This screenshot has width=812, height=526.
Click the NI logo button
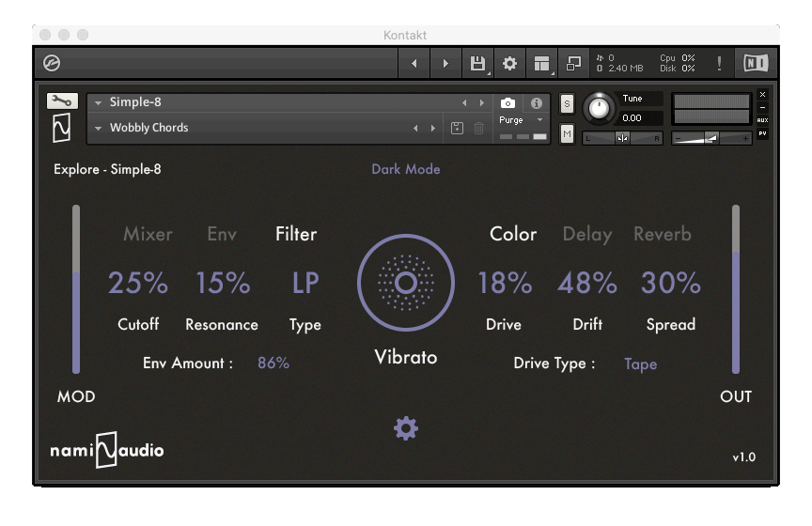[756, 63]
